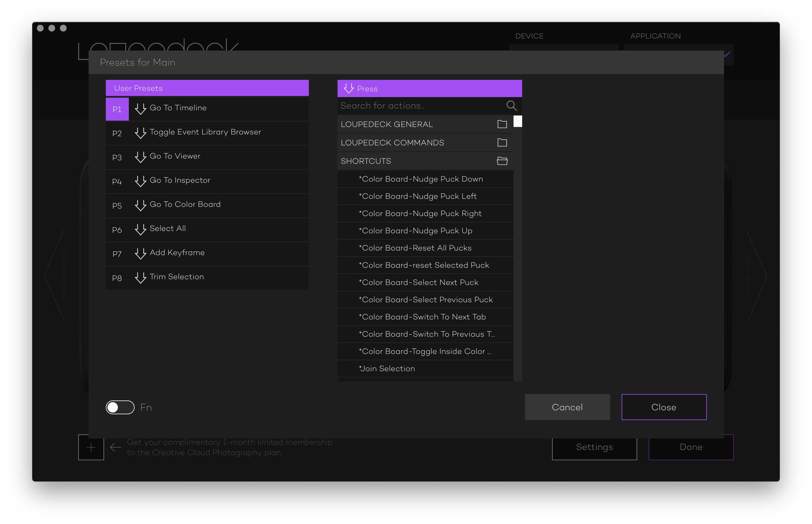Select the P8 preset slot
Viewport: 812px width, 524px height.
[117, 278]
